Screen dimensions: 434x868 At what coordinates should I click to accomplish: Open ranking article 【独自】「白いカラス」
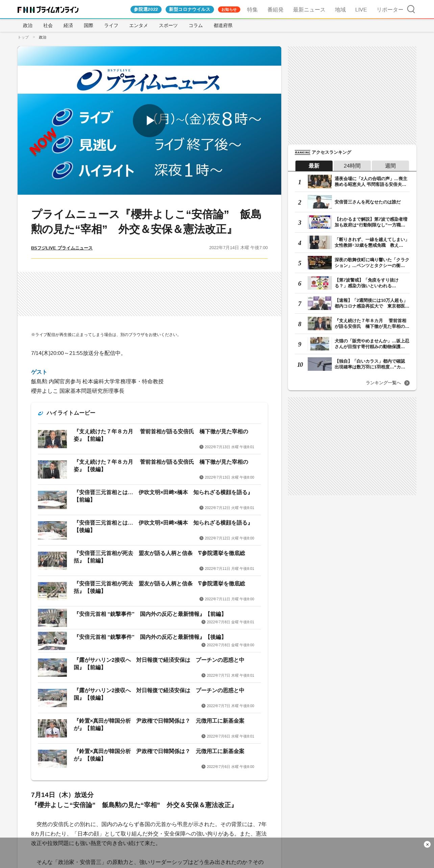click(370, 364)
